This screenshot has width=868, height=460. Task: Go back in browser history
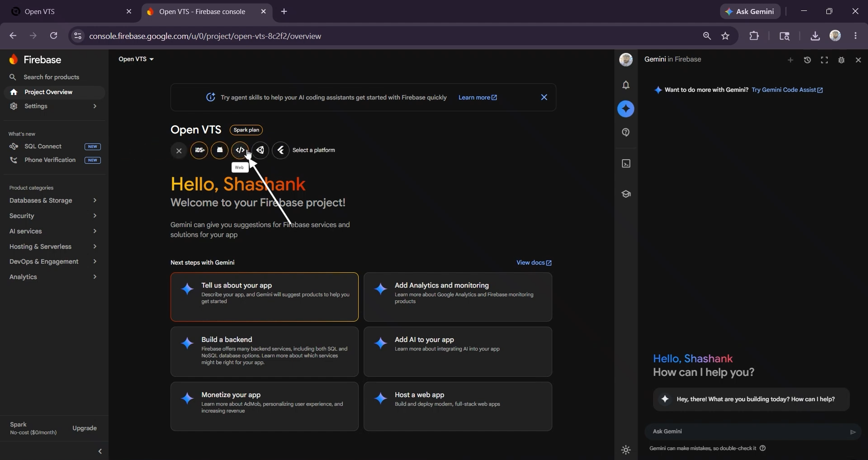(13, 36)
